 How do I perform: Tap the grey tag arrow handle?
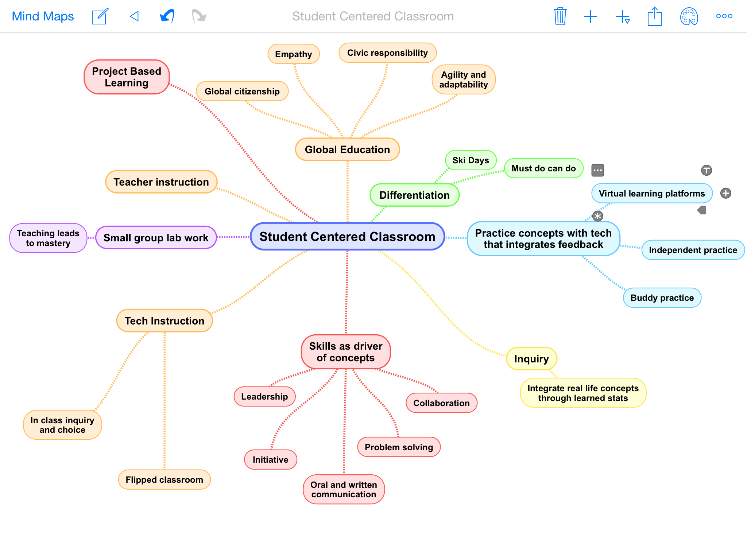701,210
